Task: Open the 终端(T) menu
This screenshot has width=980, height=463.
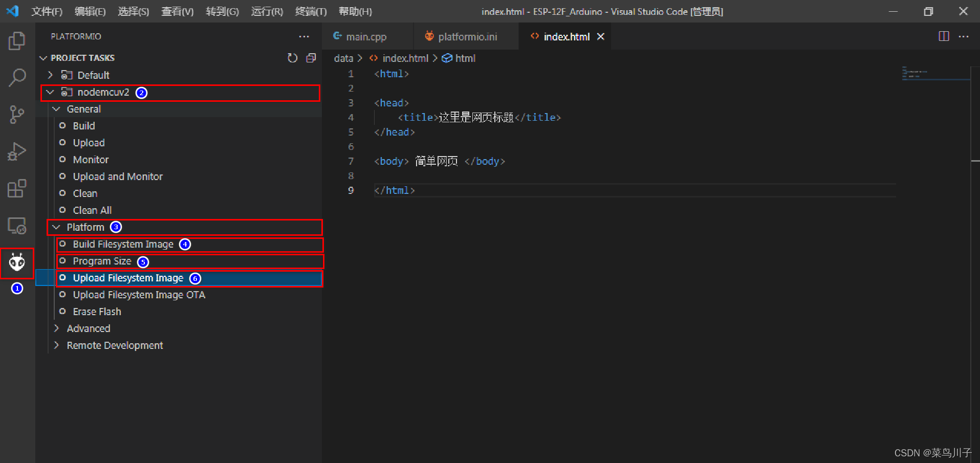Action: (x=311, y=11)
